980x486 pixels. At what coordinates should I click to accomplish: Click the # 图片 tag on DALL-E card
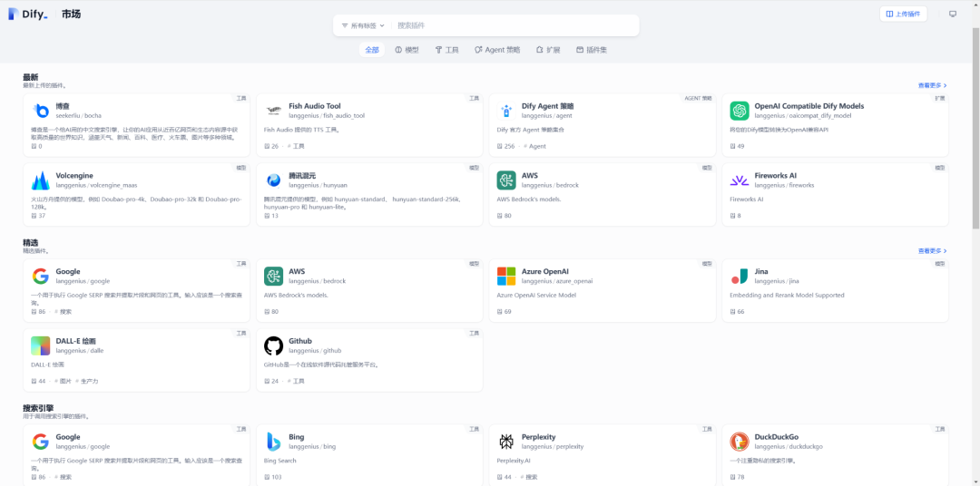coord(63,381)
